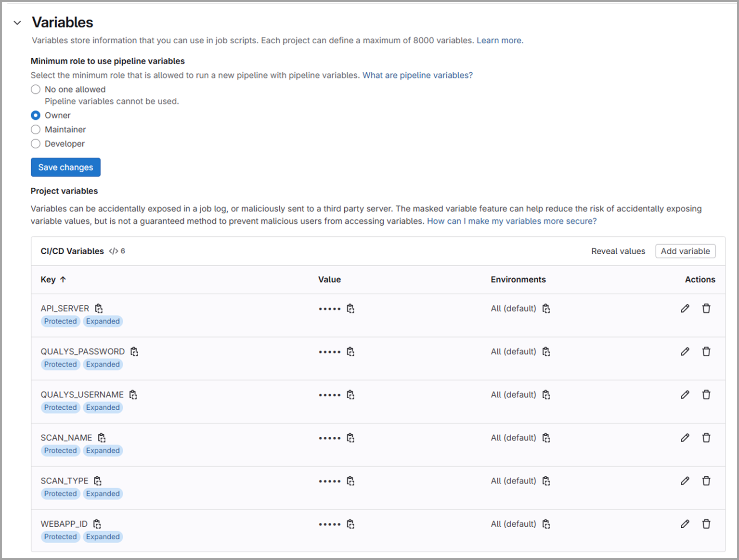This screenshot has width=739, height=560.
Task: Copy the SCAN_NAME key name
Action: point(102,438)
